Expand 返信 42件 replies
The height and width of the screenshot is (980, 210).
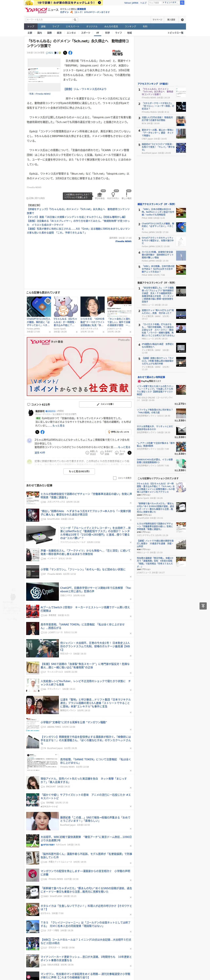(40, 453)
